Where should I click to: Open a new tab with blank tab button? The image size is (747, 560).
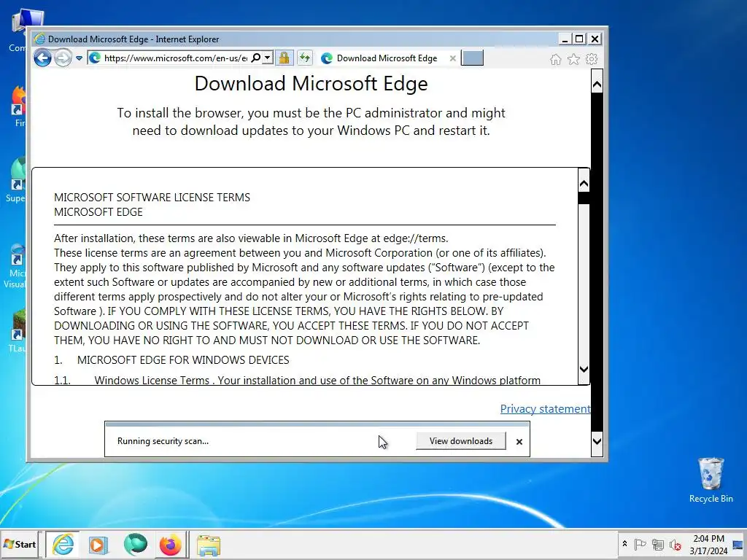(473, 58)
